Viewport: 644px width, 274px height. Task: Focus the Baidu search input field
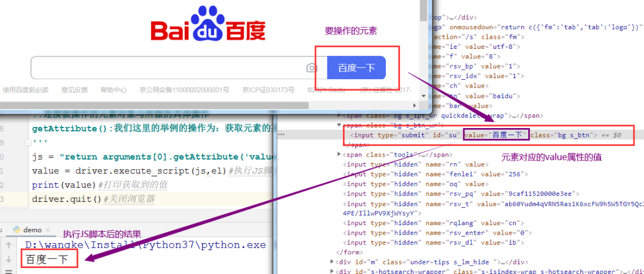click(x=168, y=68)
